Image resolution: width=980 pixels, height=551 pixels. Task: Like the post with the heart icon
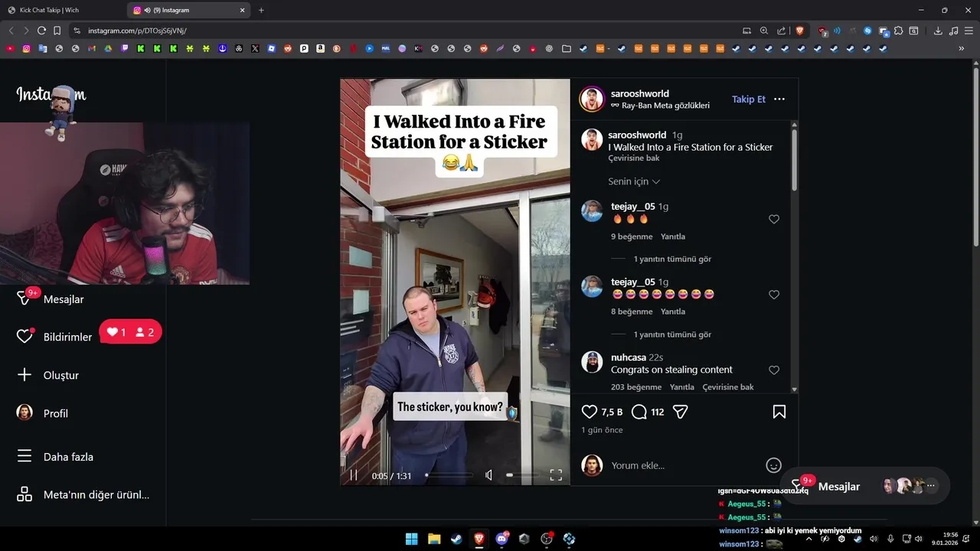tap(590, 412)
